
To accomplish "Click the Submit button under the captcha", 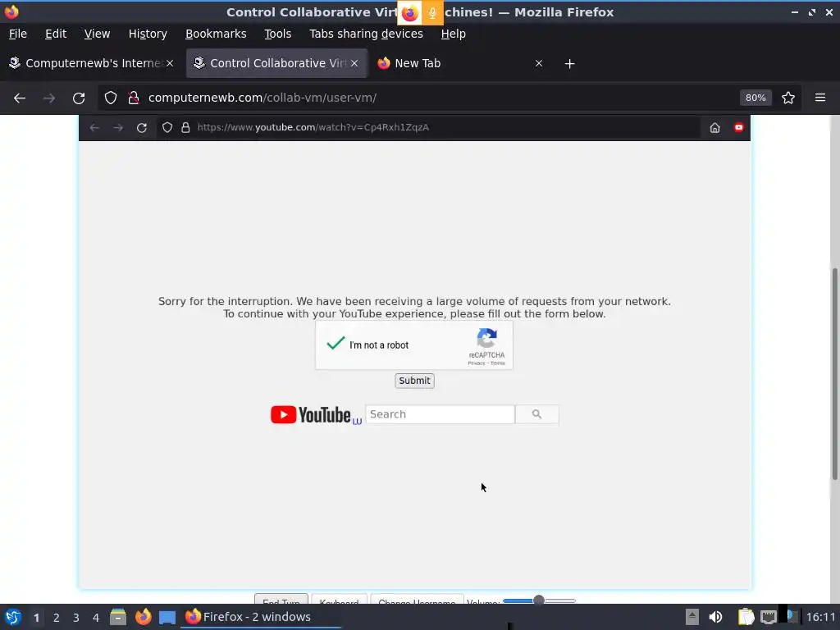I will tap(414, 381).
